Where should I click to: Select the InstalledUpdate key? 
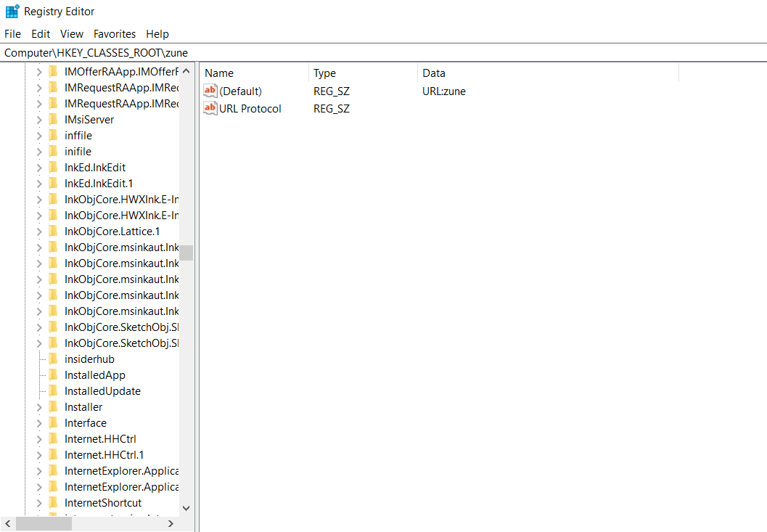pos(103,391)
